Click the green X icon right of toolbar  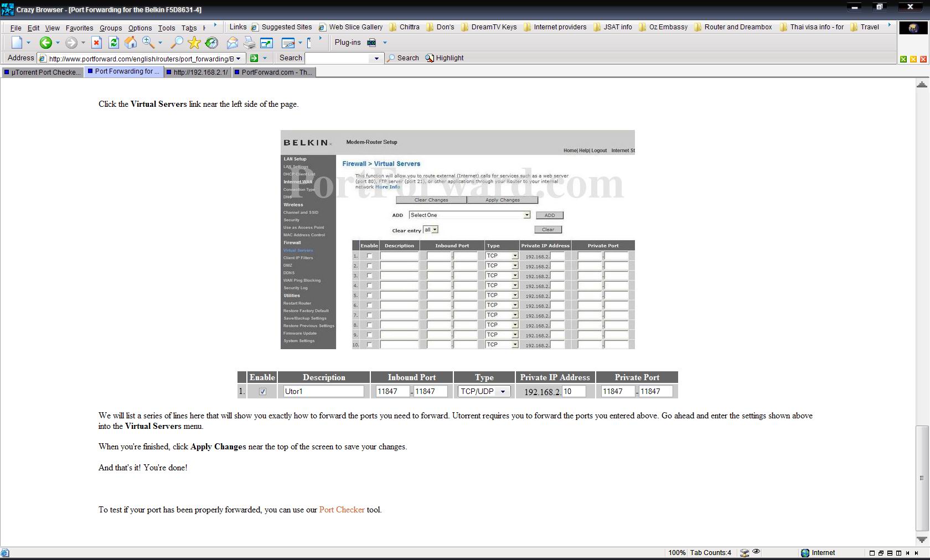click(903, 59)
